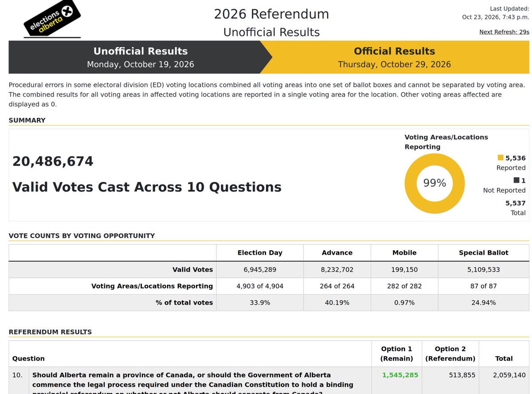This screenshot has width=532, height=394.
Task: Click the 4,903 of 4,904 cell
Action: coord(260,286)
